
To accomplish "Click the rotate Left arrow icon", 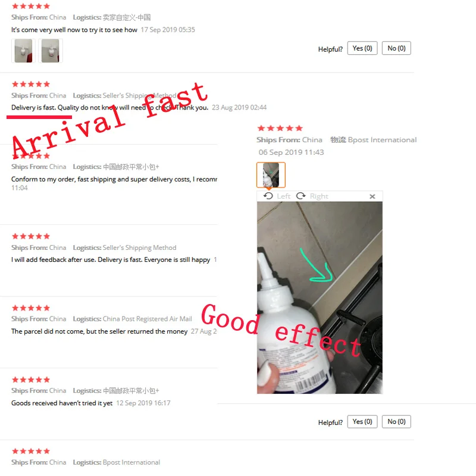I will (268, 196).
